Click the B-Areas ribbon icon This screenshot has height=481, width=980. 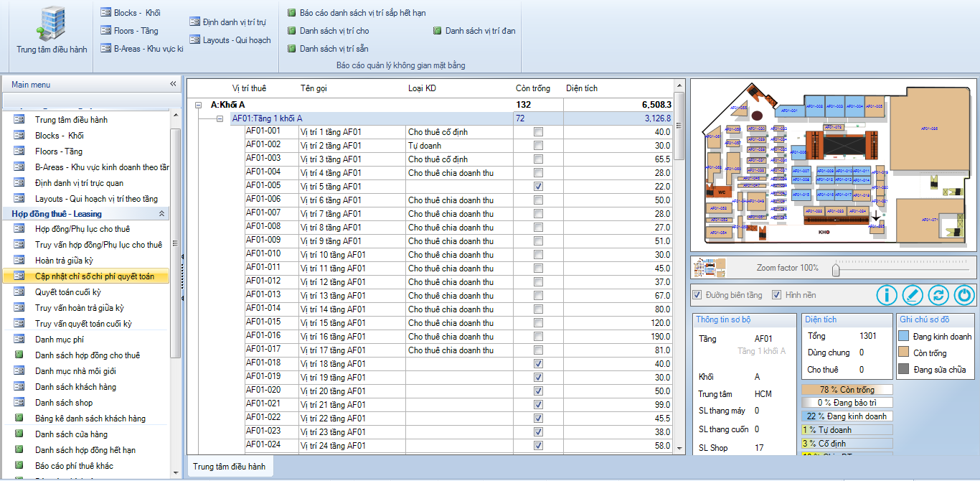tap(142, 49)
